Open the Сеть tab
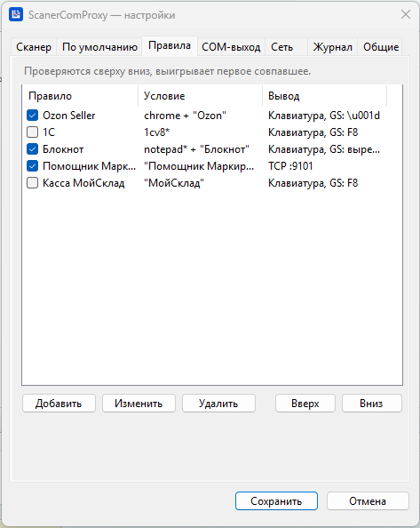420x528 pixels. 281,47
